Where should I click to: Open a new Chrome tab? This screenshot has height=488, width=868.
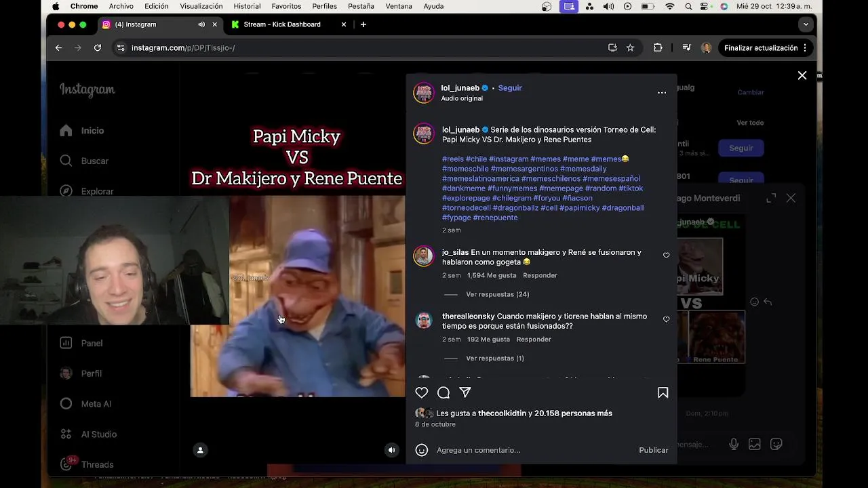363,24
